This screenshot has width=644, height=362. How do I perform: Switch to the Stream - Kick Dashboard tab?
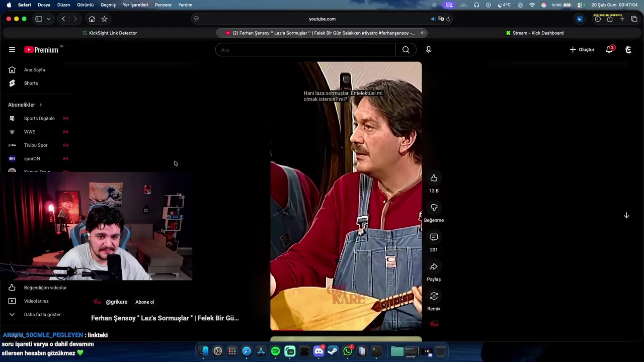[534, 33]
